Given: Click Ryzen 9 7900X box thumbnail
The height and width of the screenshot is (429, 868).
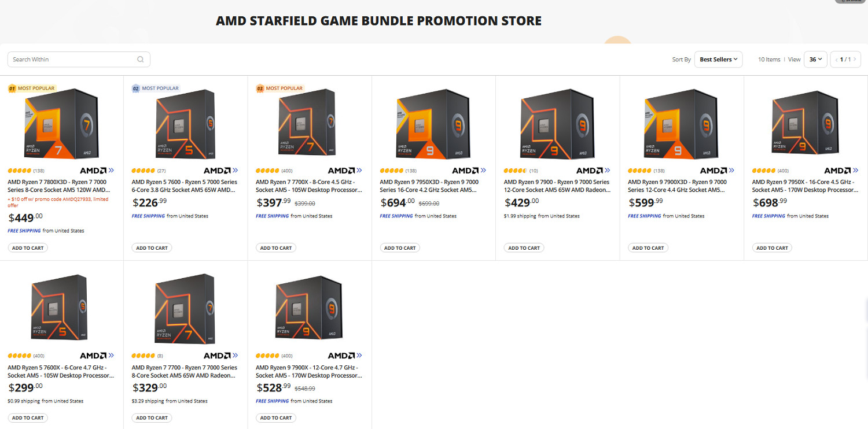Looking at the screenshot, I should coord(309,308).
